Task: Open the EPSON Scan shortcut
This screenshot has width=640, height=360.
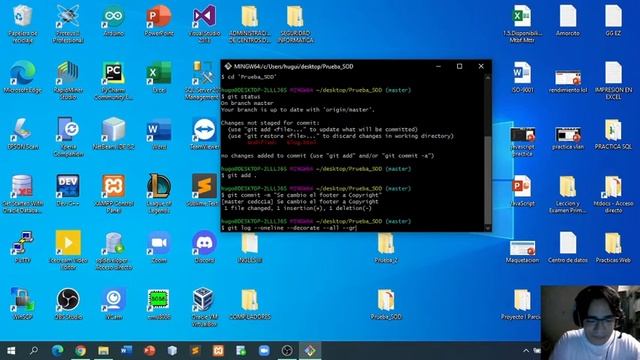Action: tap(22, 134)
